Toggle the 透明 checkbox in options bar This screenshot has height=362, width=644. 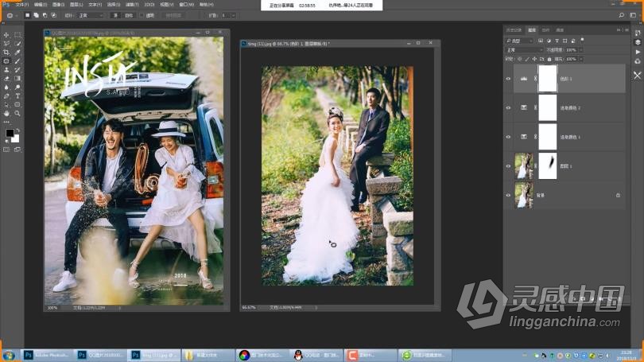coord(142,15)
